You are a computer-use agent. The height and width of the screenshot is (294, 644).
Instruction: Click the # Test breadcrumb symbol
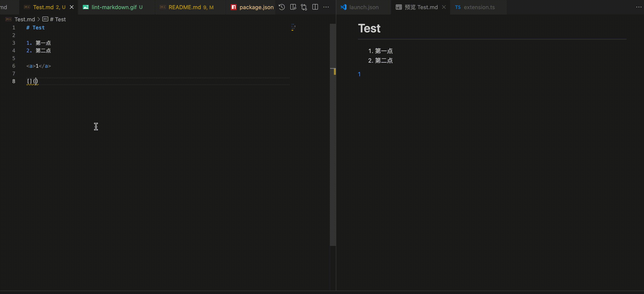[57, 19]
